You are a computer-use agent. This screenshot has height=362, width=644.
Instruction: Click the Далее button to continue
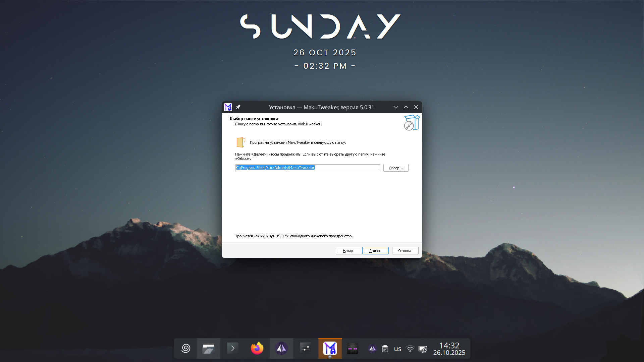[x=375, y=251]
